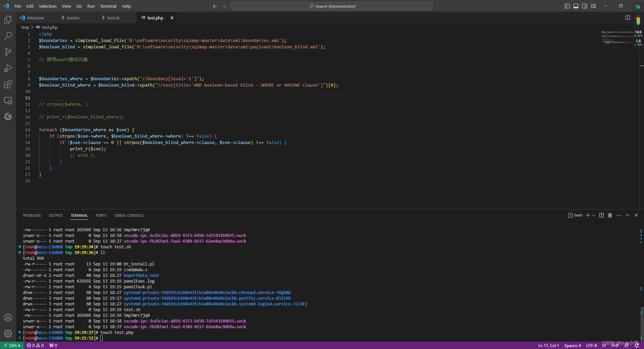Toggle secondary side bar visibility

pos(585,6)
